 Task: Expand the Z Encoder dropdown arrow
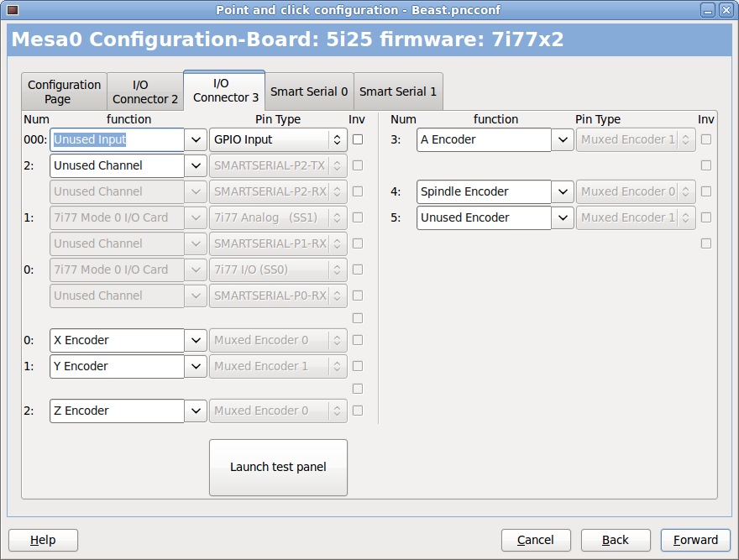[196, 411]
